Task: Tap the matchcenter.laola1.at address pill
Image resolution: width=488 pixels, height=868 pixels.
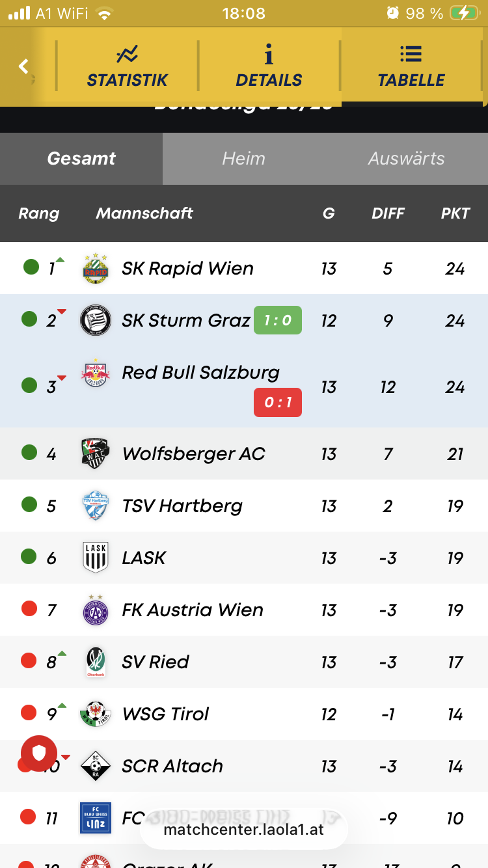Action: click(244, 830)
